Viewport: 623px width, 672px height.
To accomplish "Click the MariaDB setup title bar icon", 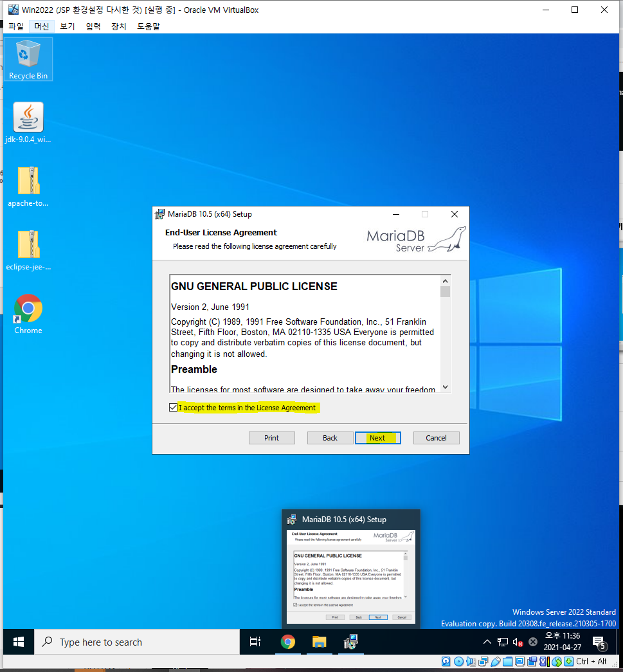I will click(160, 214).
